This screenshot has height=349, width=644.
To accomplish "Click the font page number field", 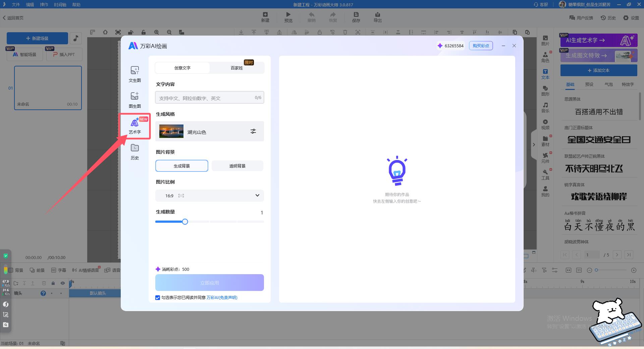I will (592, 255).
